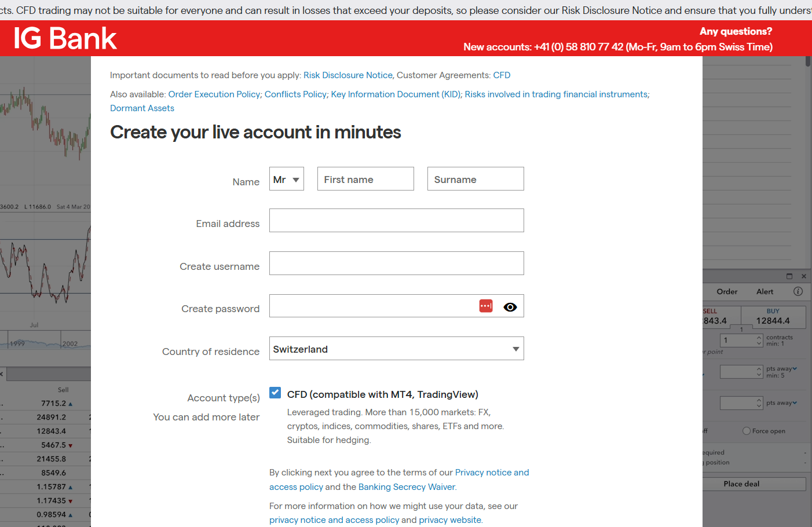
Task: Click the Sell price 1.17435 row
Action: pyautogui.click(x=51, y=501)
